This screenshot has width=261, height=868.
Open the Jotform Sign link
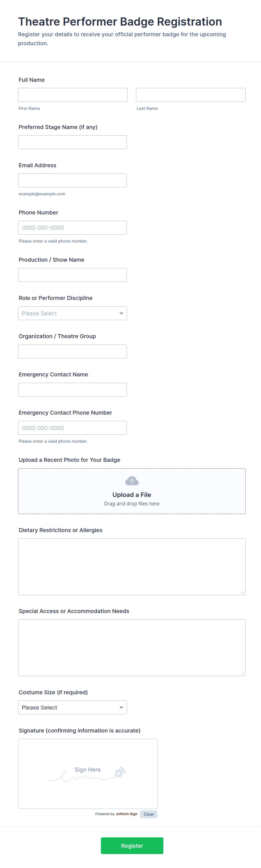126,814
